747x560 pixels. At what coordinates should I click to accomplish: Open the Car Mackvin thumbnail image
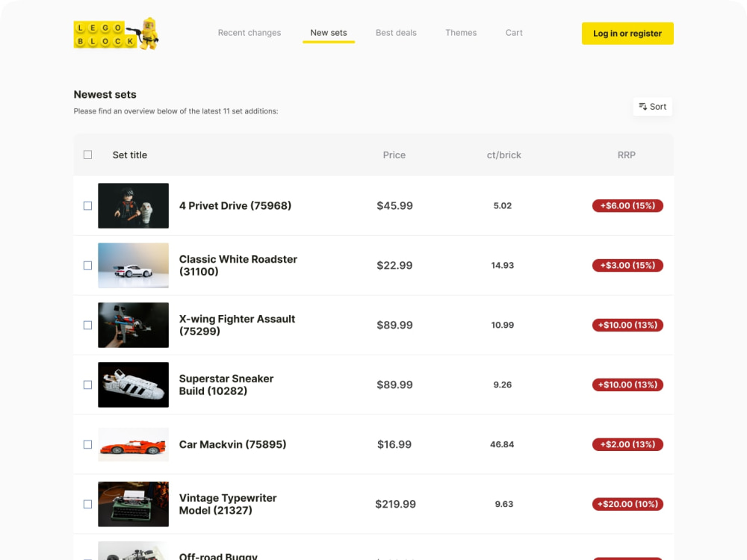click(134, 444)
